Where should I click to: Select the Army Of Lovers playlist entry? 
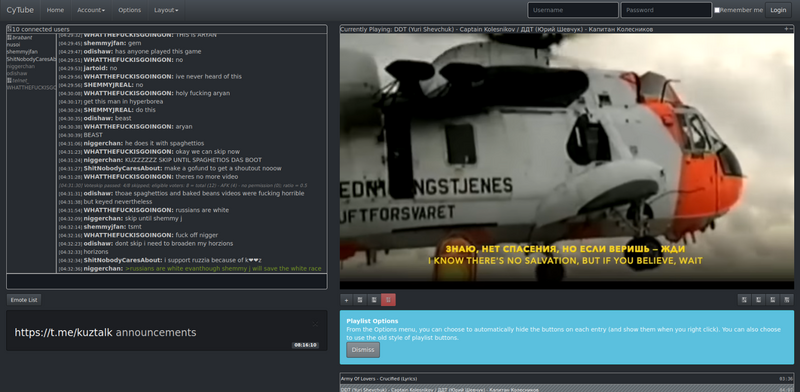pyautogui.click(x=567, y=379)
